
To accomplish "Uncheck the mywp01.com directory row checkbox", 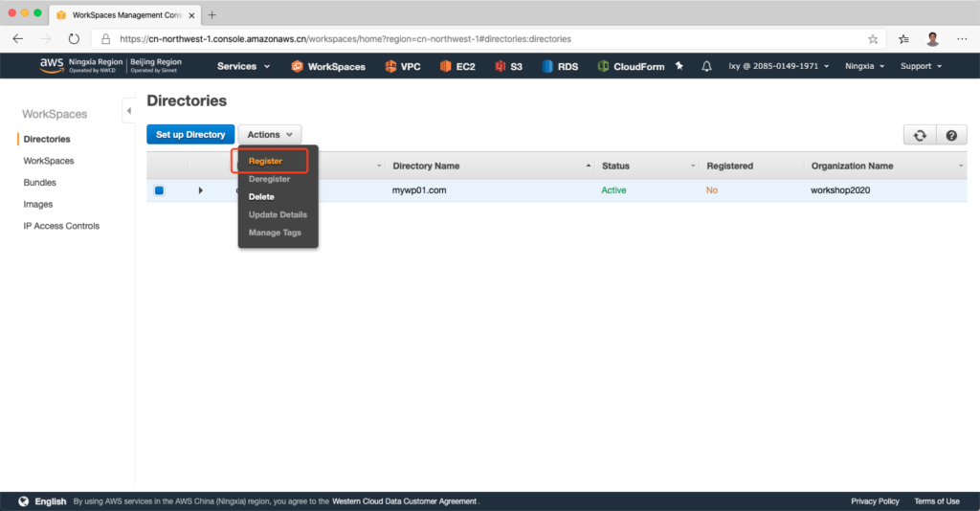I will [x=159, y=190].
